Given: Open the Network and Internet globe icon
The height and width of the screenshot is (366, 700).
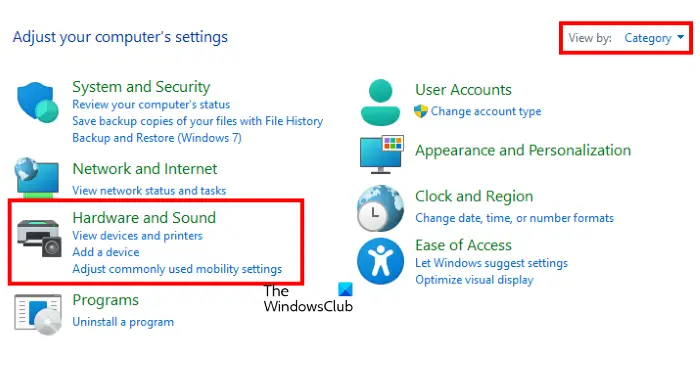Looking at the screenshot, I should [x=37, y=177].
